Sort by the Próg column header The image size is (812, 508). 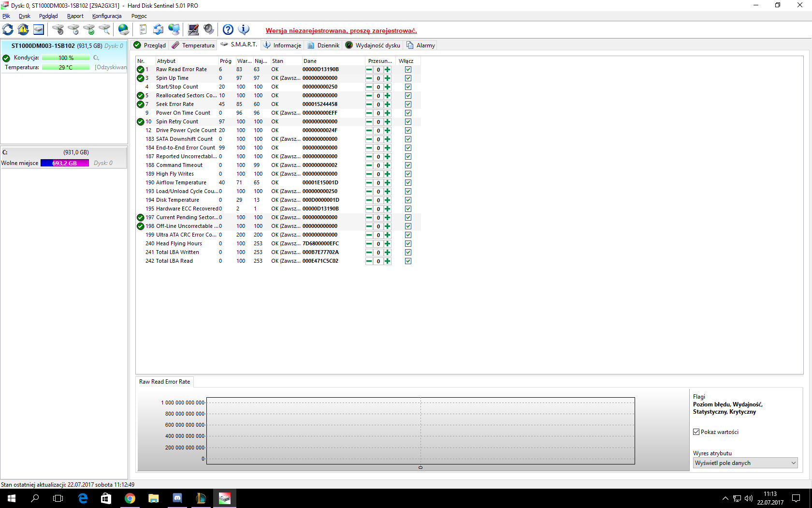tap(226, 61)
